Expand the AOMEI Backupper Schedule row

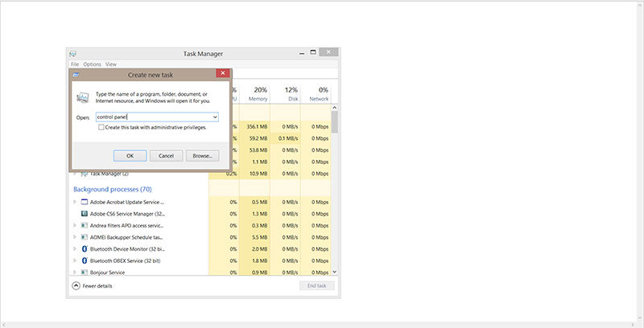74,237
